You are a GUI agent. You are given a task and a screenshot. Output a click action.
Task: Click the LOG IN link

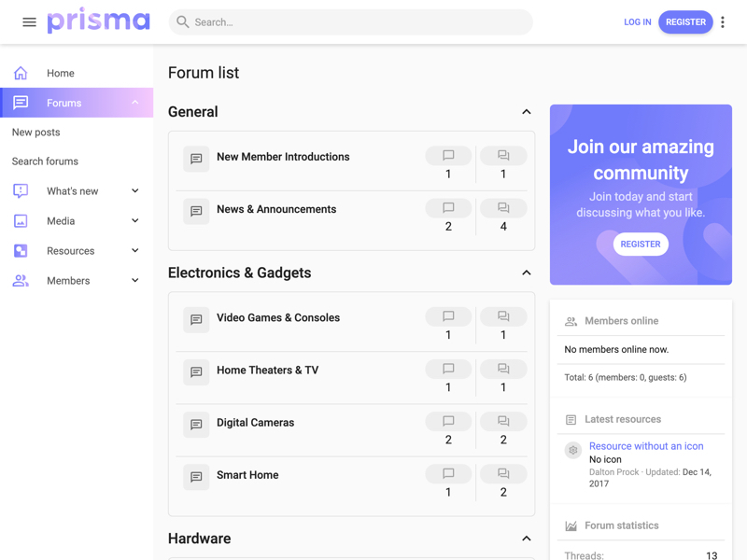click(637, 21)
